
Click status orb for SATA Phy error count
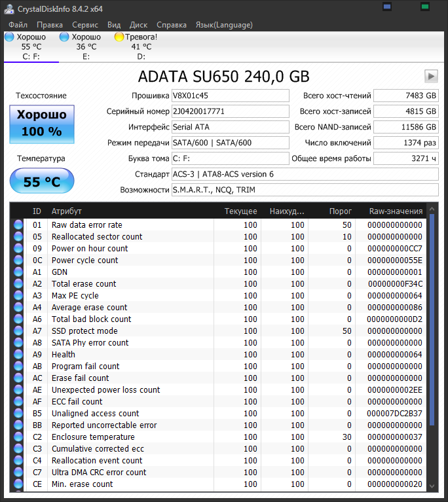click(18, 342)
